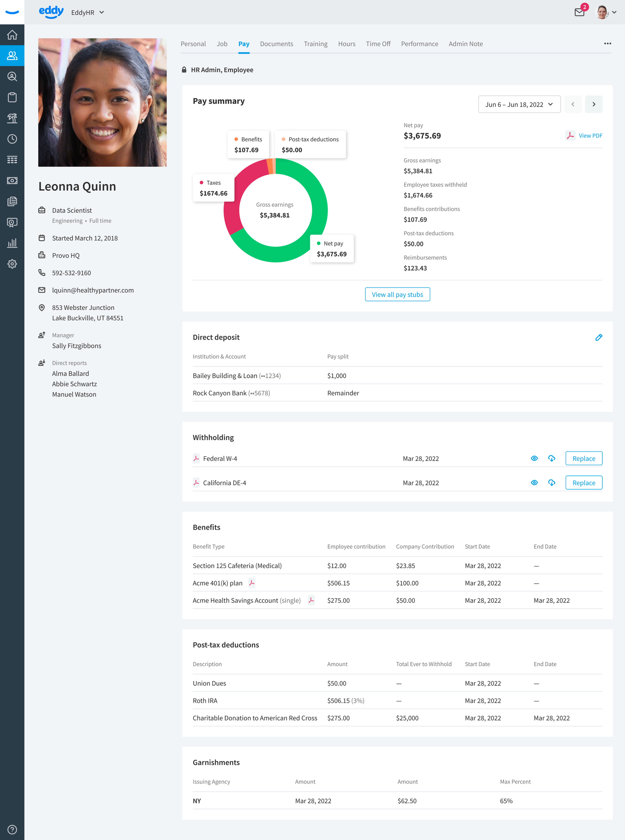Go to next pay period arrow
625x840 pixels.
coord(594,104)
